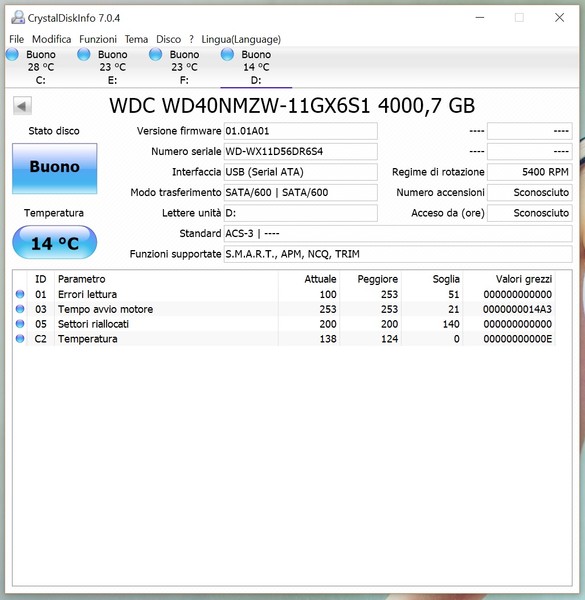Viewport: 585px width, 600px height.
Task: Click the CrystalDiskInfo app icon in title bar
Action: [x=18, y=18]
